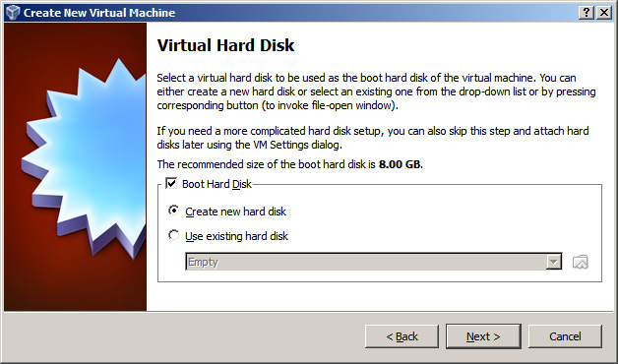618x364 pixels.
Task: Click the Empty hard disk combo box field
Action: pyautogui.click(x=374, y=262)
